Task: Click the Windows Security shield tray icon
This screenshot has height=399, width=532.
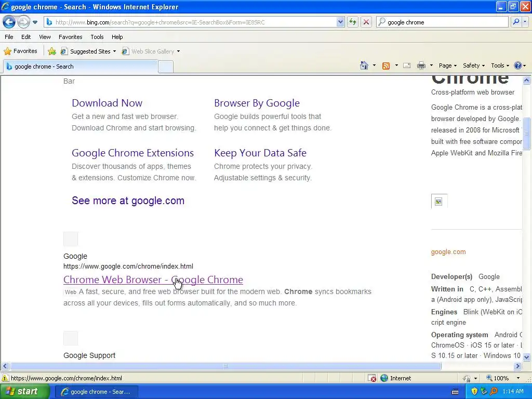Action: point(474,392)
